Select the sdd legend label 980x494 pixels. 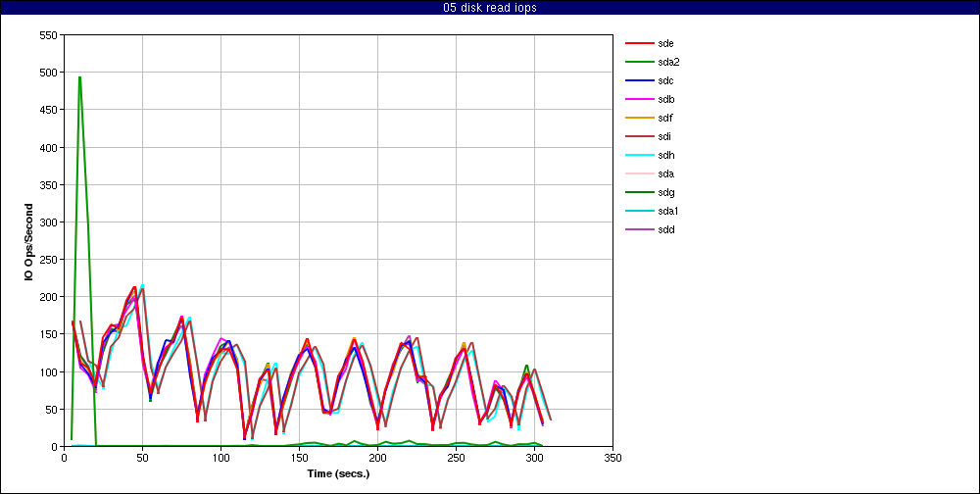pyautogui.click(x=665, y=229)
